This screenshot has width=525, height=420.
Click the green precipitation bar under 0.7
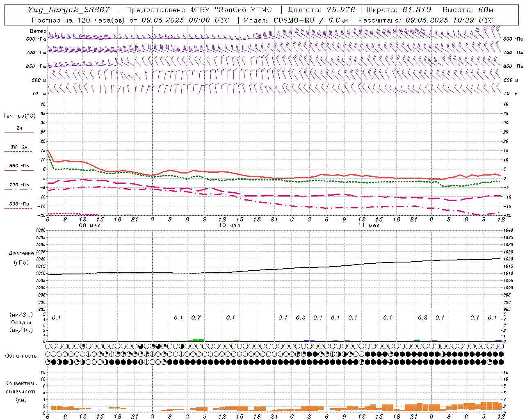point(196,340)
